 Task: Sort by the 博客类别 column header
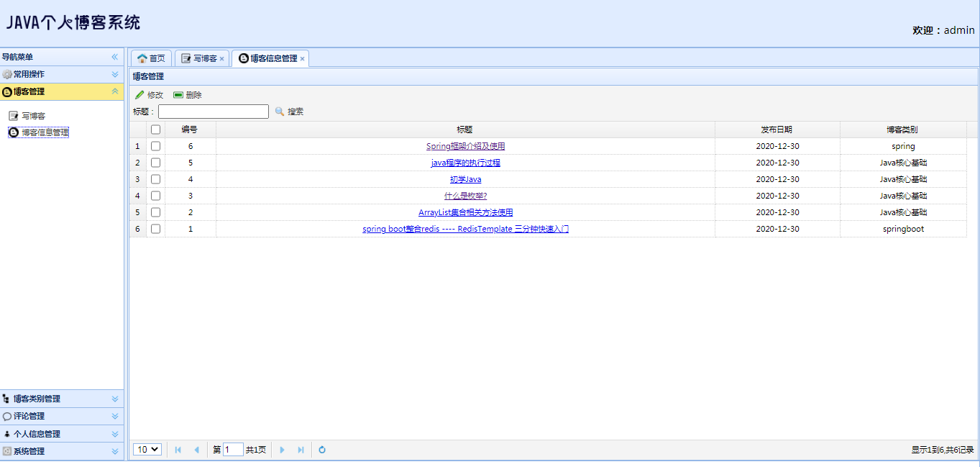click(903, 130)
